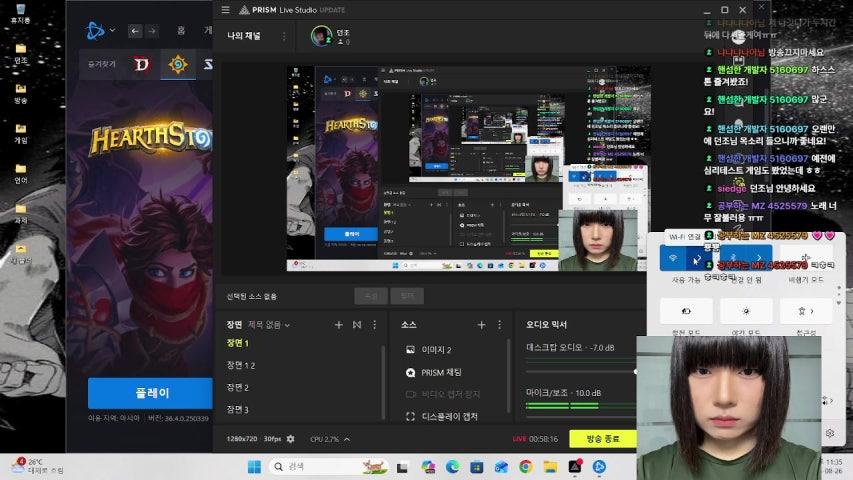Toggle Wi-Fi in quick settings
Viewport: 853px width, 480px height.
[673, 257]
